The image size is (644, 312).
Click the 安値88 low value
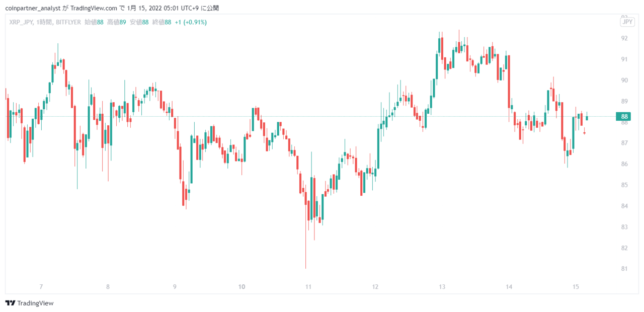139,22
